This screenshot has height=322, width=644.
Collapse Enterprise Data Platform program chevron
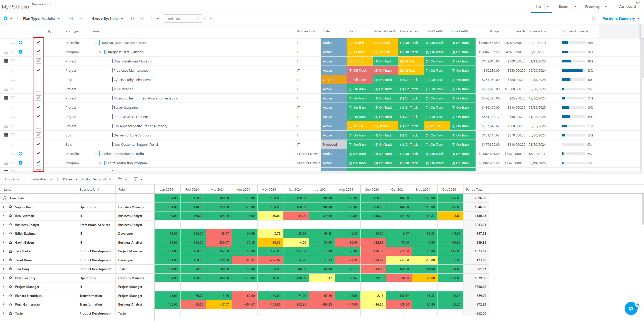click(101, 52)
